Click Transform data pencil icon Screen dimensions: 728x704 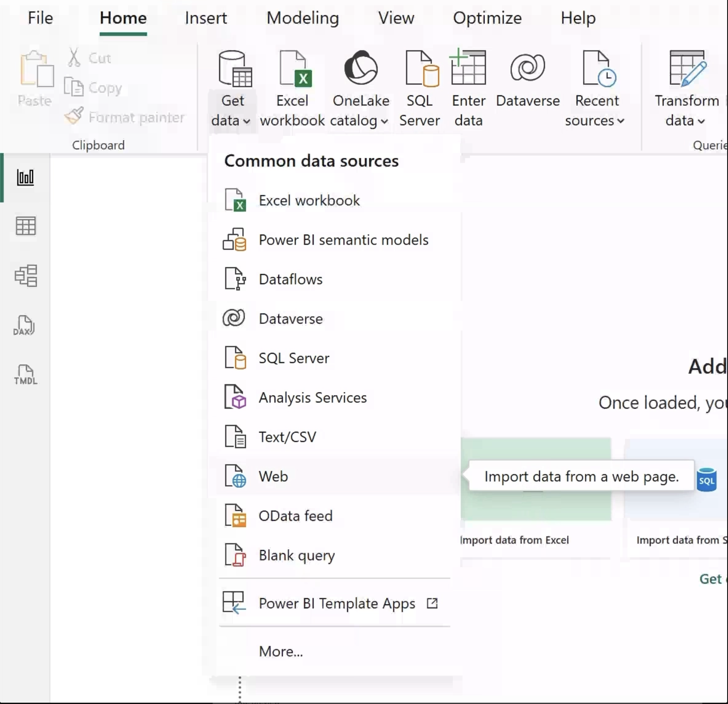[688, 68]
